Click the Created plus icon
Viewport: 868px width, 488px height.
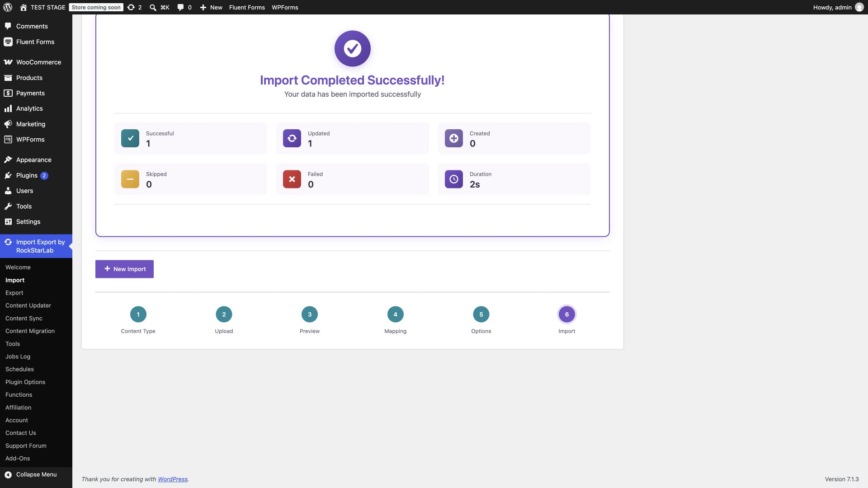pos(454,138)
